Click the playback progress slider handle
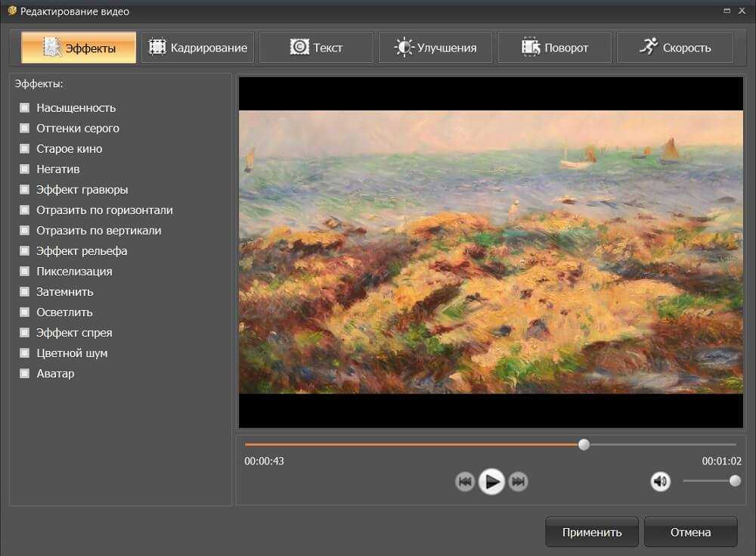The width and height of the screenshot is (756, 556). pos(584,445)
